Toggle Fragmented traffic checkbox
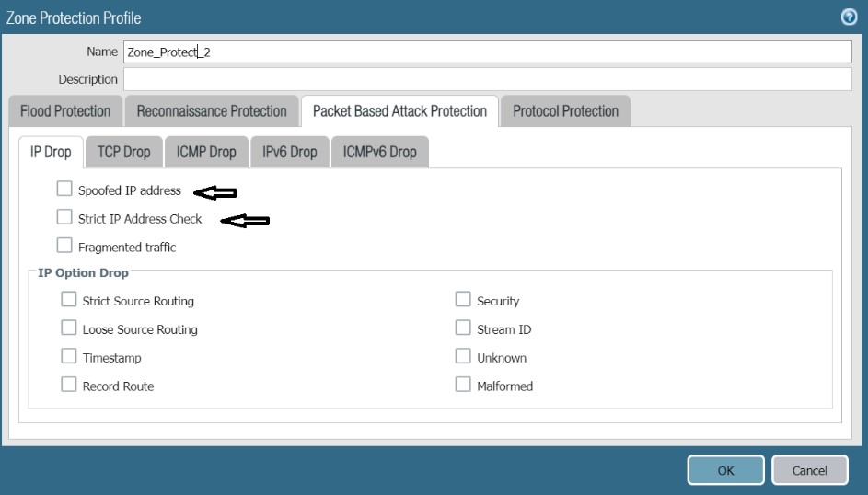 click(64, 246)
